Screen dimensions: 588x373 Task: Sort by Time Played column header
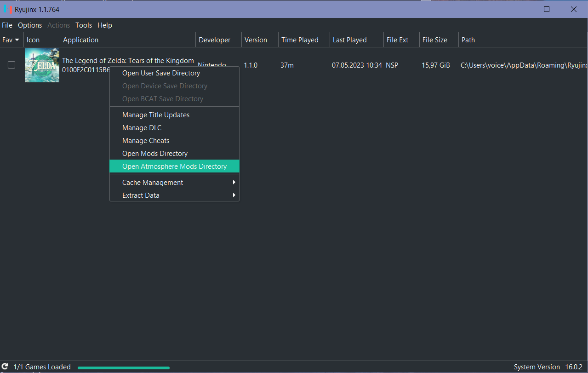[x=304, y=40]
